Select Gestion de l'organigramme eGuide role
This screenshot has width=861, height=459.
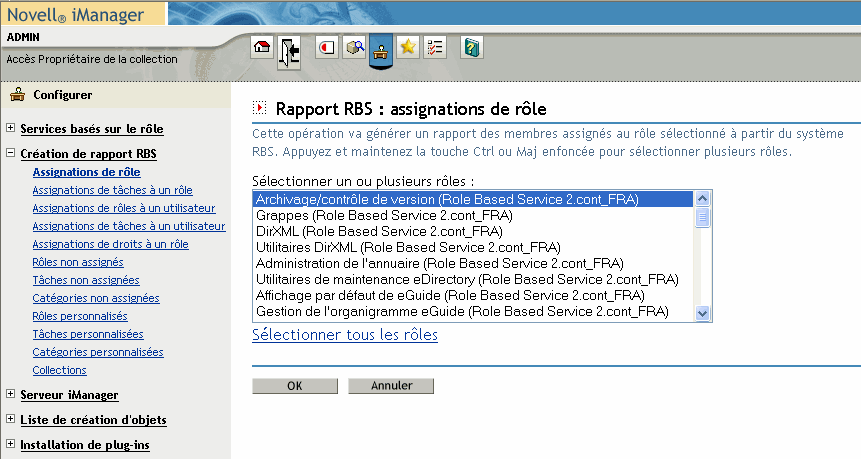point(473,312)
